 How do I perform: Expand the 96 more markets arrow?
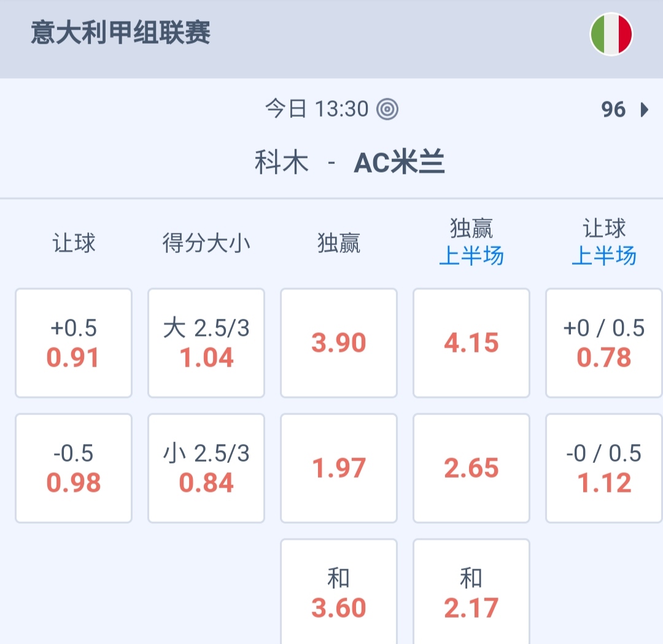(644, 110)
